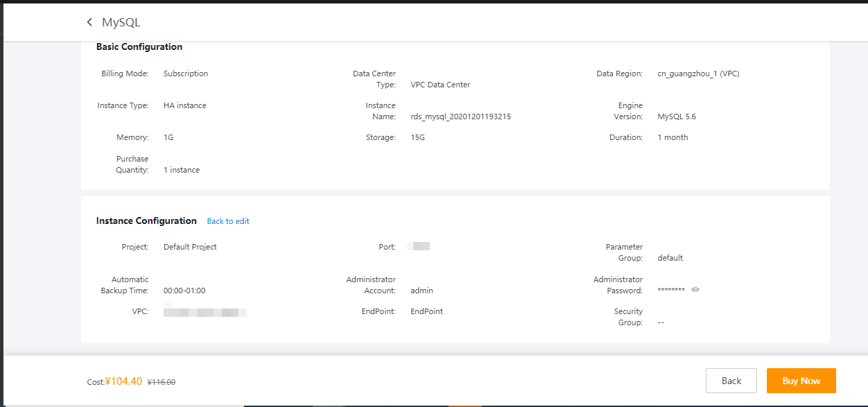Click the Administrator Password label
The height and width of the screenshot is (407, 868).
[x=618, y=285]
